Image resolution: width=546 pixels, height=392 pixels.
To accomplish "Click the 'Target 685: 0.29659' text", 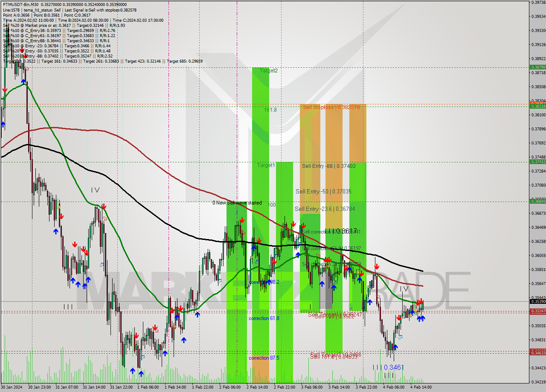I will click(185, 61).
